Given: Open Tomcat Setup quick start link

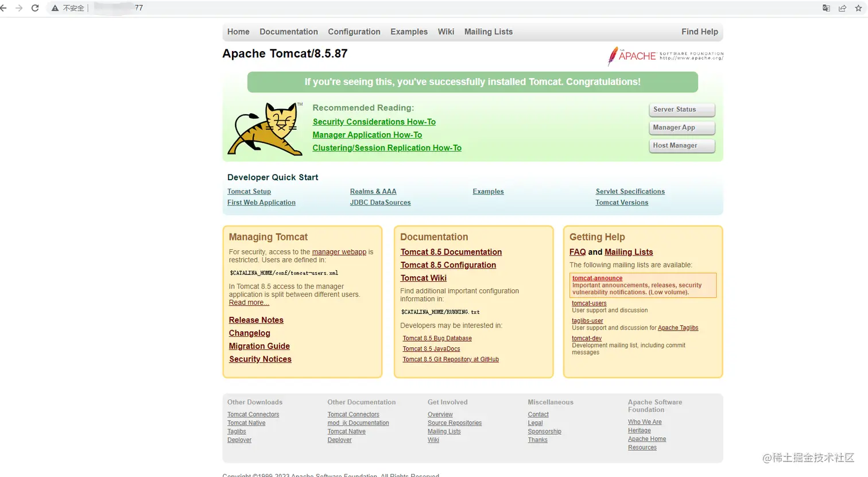Looking at the screenshot, I should (249, 191).
